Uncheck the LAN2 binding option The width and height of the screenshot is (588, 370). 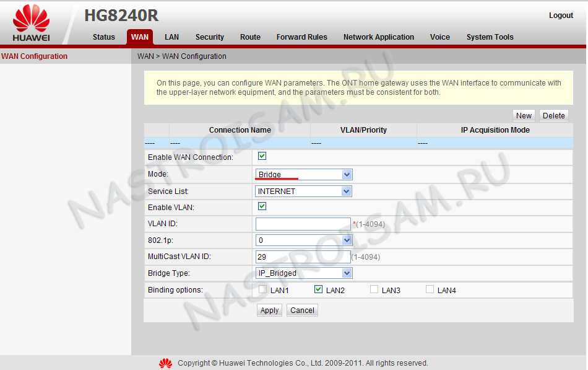tap(318, 289)
